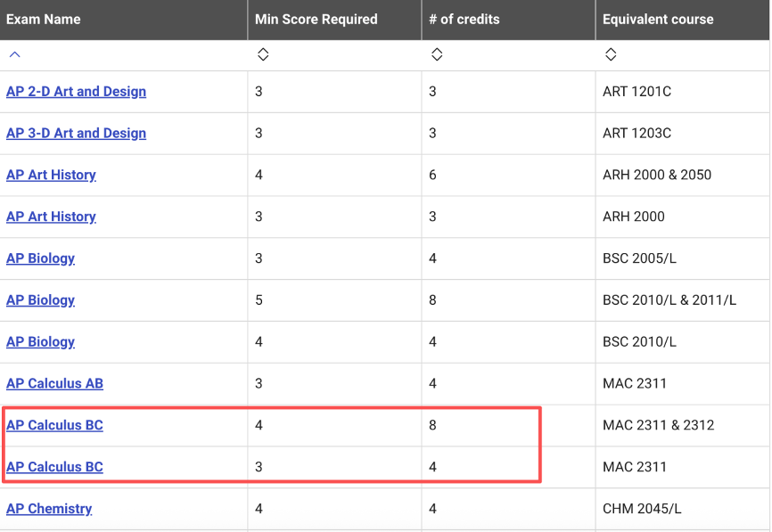Screen dimensions: 772x532
Task: Open AP Art History link in the 6-credit row
Action: (x=51, y=175)
